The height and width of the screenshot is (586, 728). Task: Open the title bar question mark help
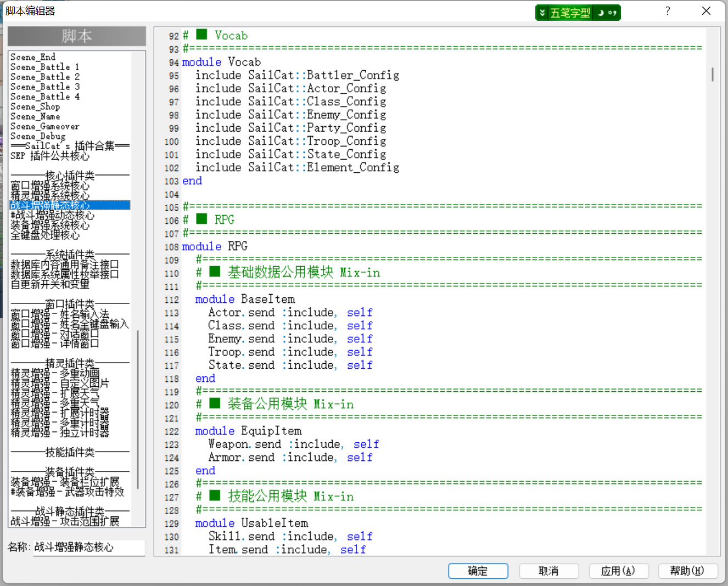(x=668, y=11)
